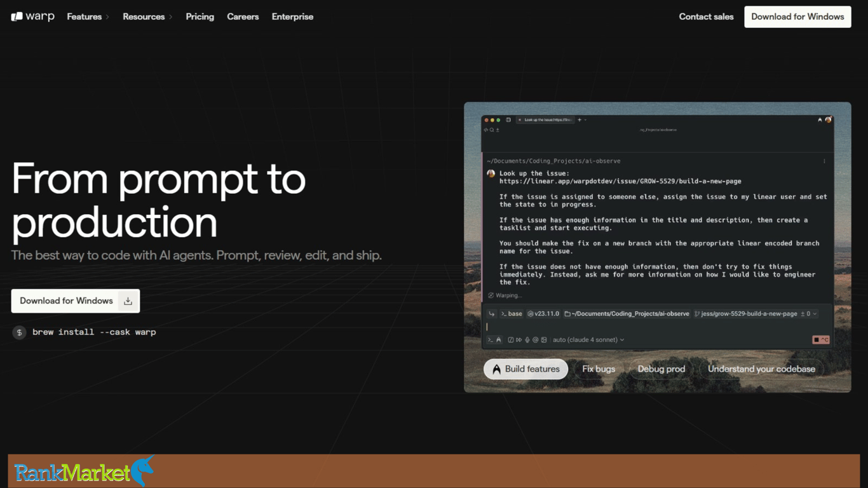Open the block three-dot menu
868x488 pixels.
824,161
